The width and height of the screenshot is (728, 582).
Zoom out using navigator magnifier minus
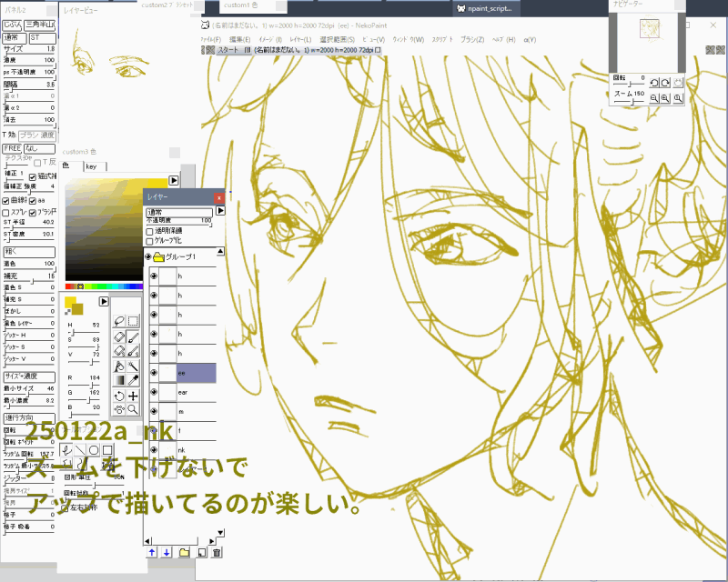tap(653, 98)
